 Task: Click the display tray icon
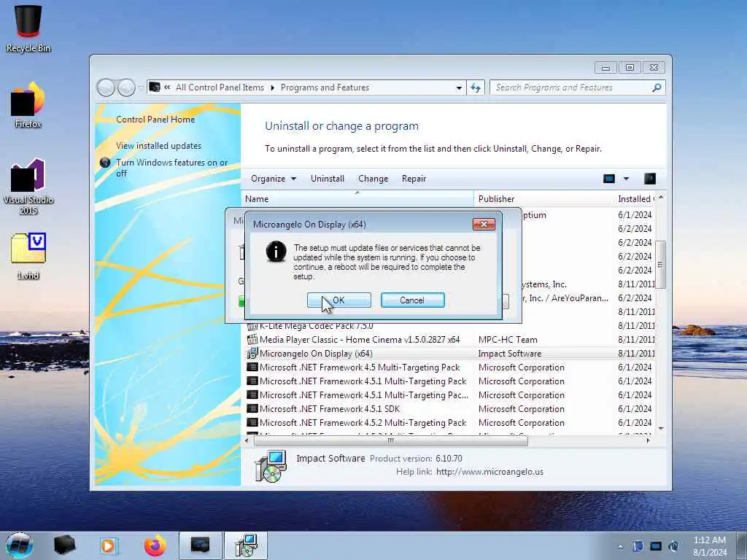[x=656, y=545]
